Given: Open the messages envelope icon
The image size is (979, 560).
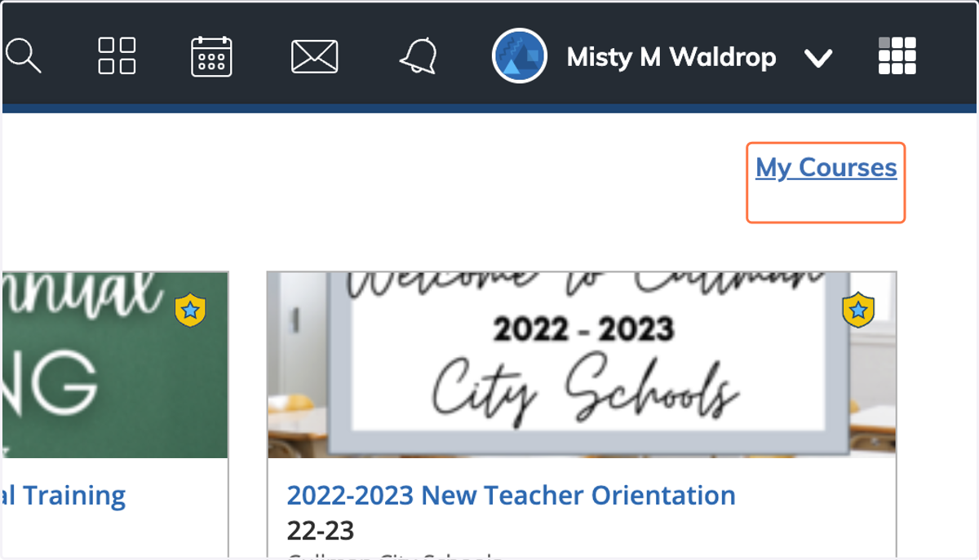Looking at the screenshot, I should tap(314, 57).
